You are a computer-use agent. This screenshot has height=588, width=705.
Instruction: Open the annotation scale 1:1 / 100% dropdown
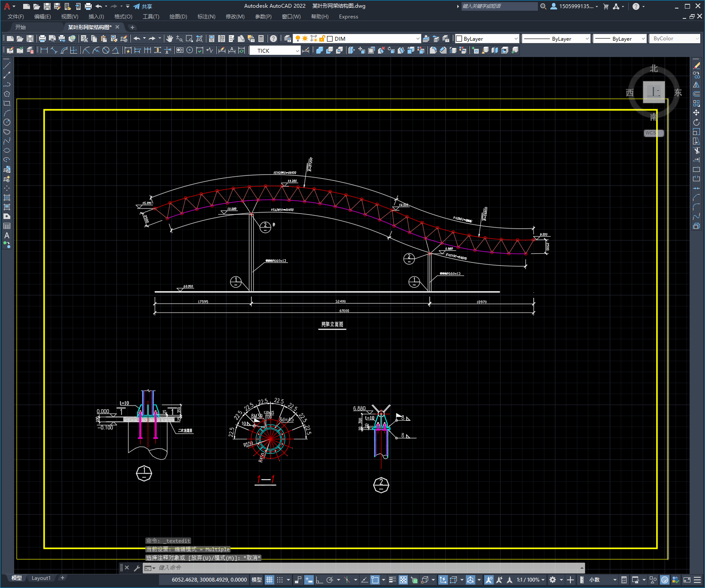pyautogui.click(x=531, y=580)
